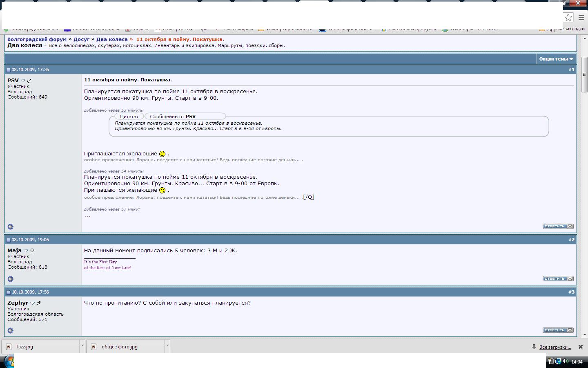Open the Все загрузки link
588x368 pixels.
555,347
